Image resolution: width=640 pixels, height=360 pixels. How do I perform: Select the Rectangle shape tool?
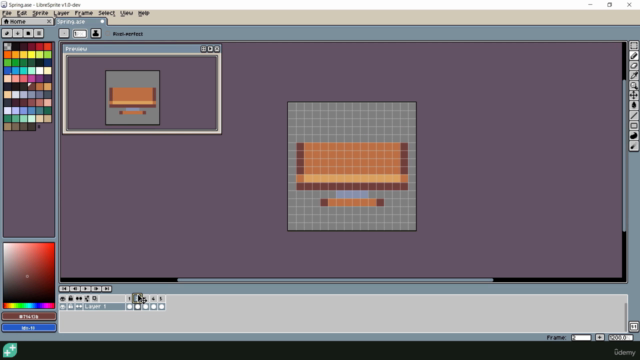tap(633, 126)
